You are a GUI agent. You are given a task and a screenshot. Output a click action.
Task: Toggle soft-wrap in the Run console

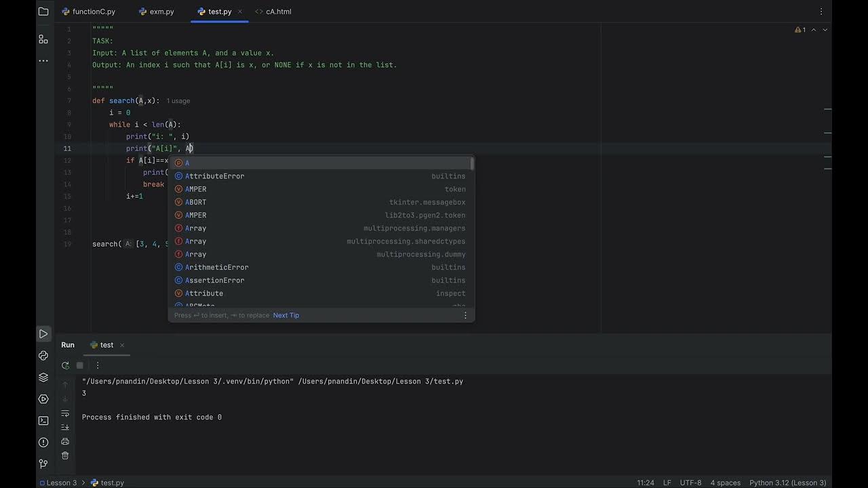click(65, 413)
